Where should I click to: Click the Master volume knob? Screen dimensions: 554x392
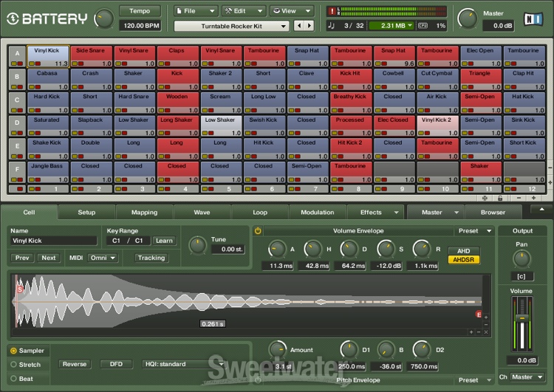(x=468, y=18)
